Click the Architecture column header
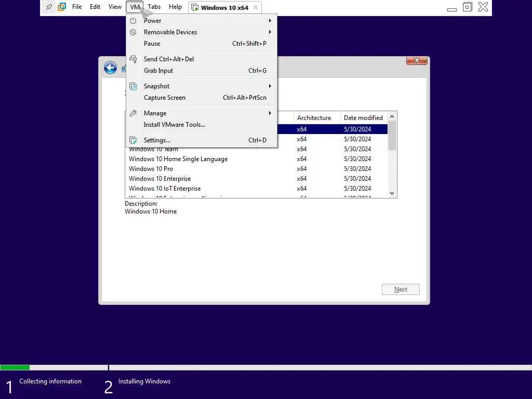Image resolution: width=532 pixels, height=399 pixels. coord(317,118)
